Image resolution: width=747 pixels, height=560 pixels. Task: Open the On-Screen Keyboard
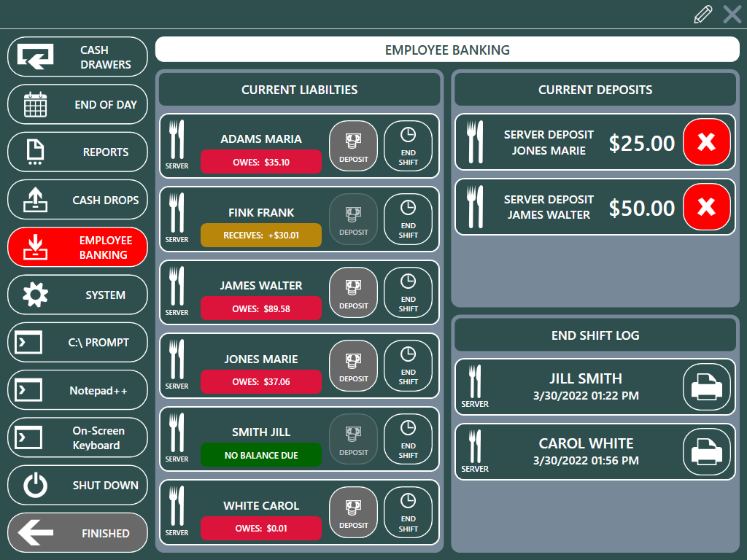click(x=77, y=438)
